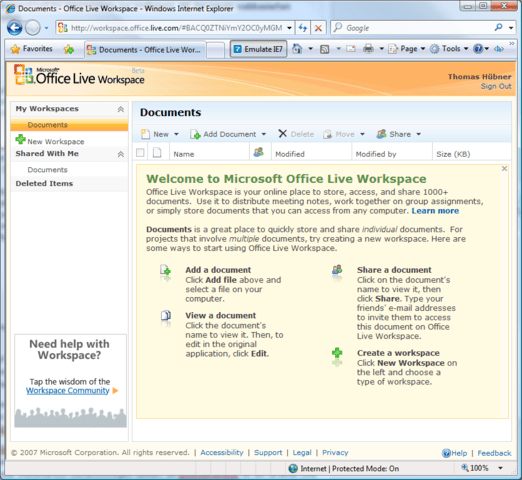Click the Stop loading red X icon

pos(318,28)
